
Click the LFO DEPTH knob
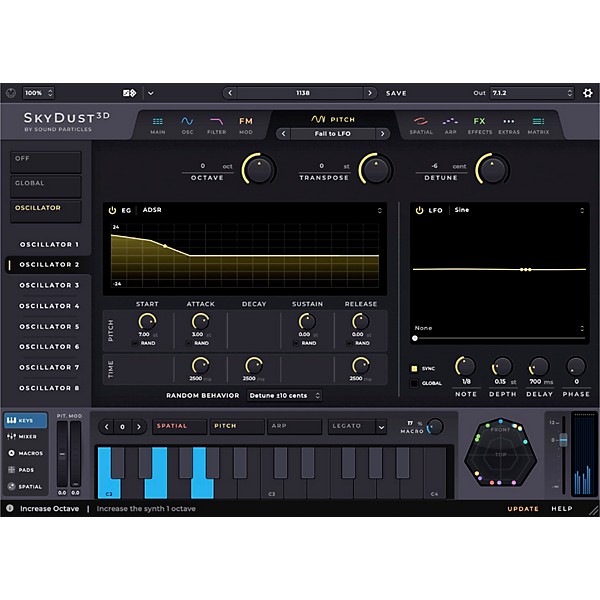(502, 366)
